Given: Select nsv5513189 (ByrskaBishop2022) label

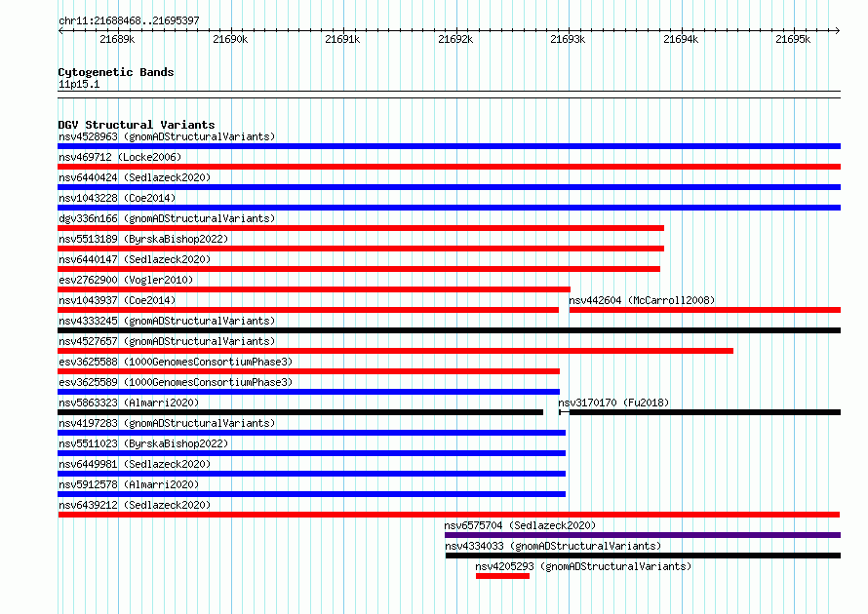Looking at the screenshot, I should pyautogui.click(x=143, y=239).
